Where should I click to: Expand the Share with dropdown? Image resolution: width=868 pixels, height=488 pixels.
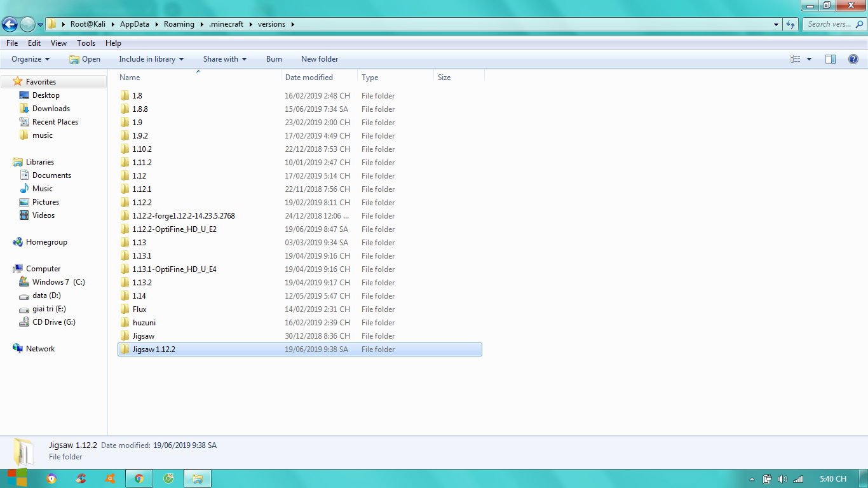click(225, 59)
